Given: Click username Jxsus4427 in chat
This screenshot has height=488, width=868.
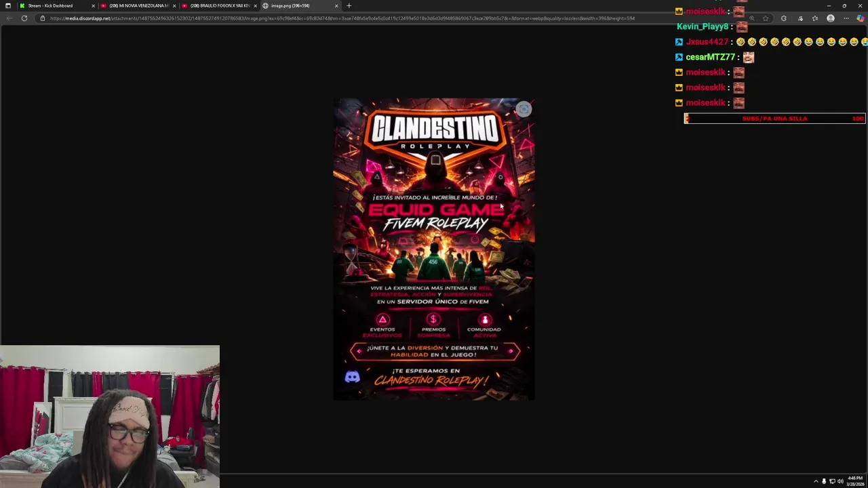Looking at the screenshot, I should pyautogui.click(x=707, y=42).
